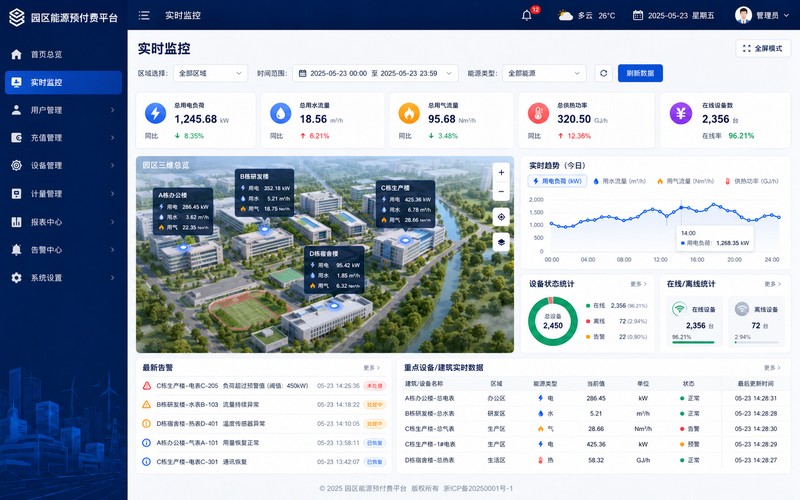Click blue info icon on A栋办公楼-气表A-101 alarm

[146, 443]
